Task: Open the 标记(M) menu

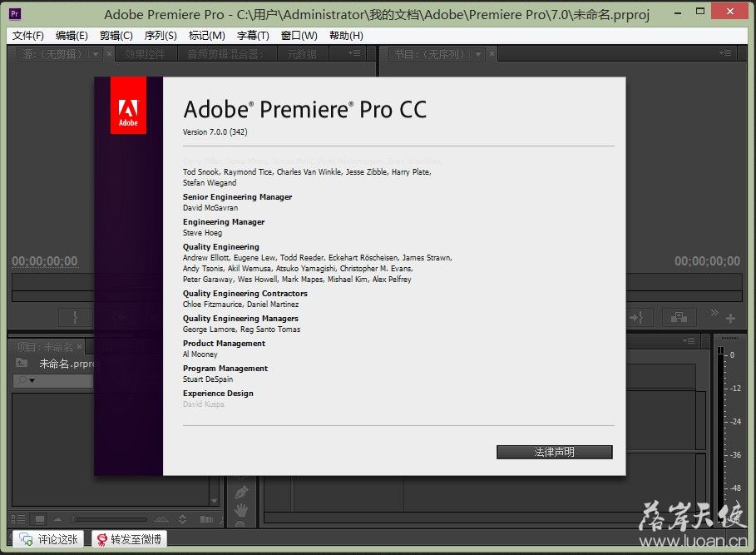Action: [x=206, y=35]
